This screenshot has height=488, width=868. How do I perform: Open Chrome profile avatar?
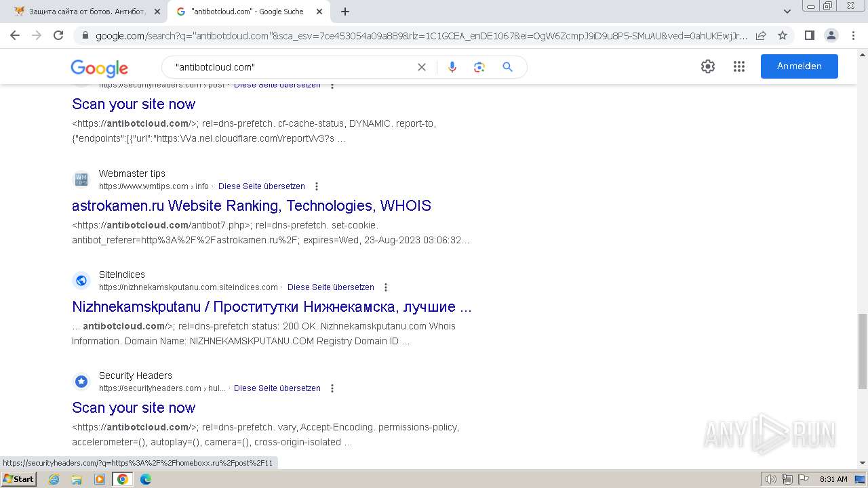click(831, 35)
